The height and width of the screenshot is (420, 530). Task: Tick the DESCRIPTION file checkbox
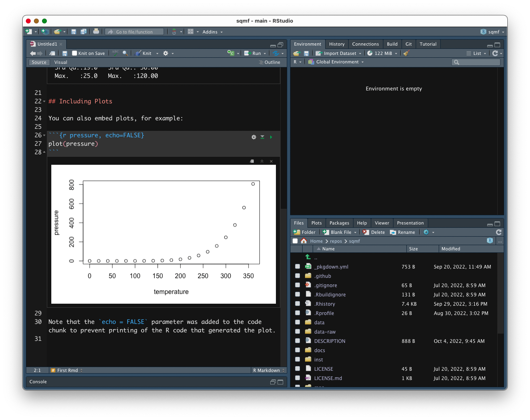coord(298,341)
